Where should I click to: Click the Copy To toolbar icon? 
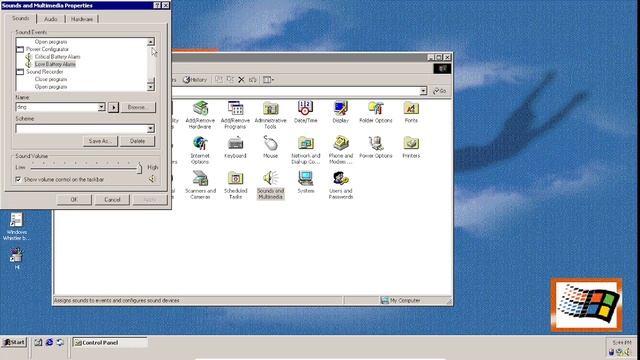point(230,80)
